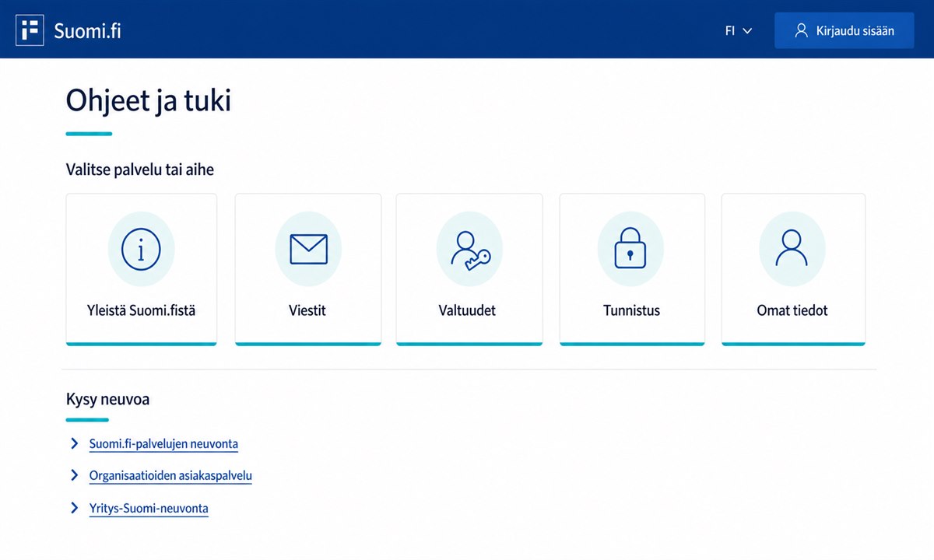Viewport: 934px width, 560px height.
Task: Open the Yleistä Suomi.fistä card label
Action: pyautogui.click(x=141, y=310)
